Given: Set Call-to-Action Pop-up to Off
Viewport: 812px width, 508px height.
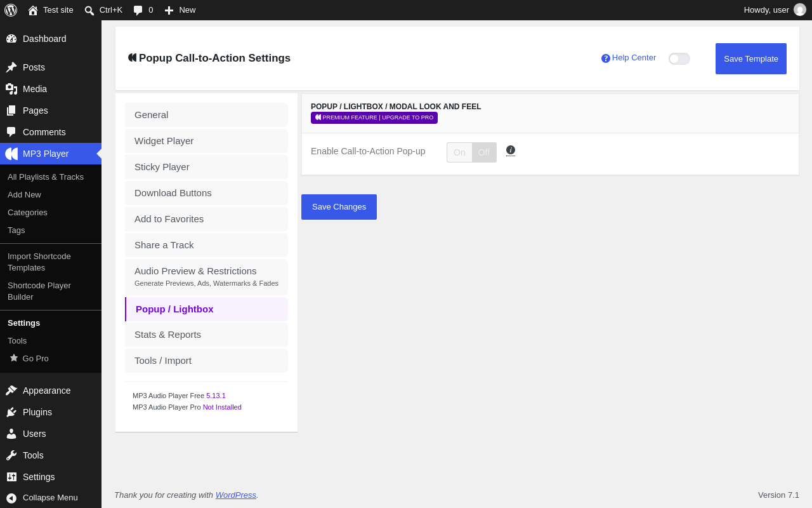Looking at the screenshot, I should point(484,152).
